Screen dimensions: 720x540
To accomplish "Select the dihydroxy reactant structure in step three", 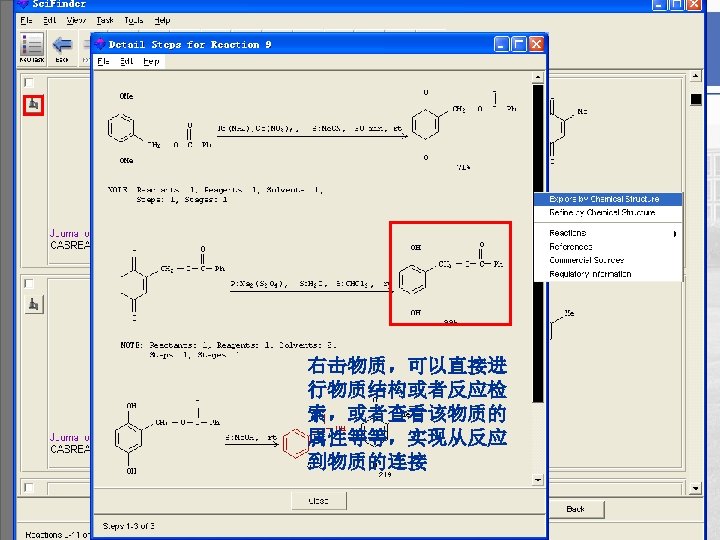I will 166,439.
